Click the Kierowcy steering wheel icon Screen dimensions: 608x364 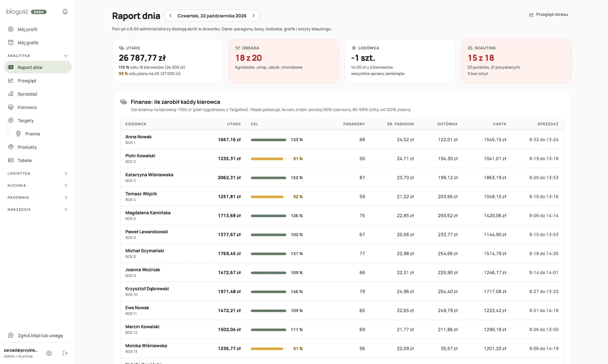click(x=11, y=107)
